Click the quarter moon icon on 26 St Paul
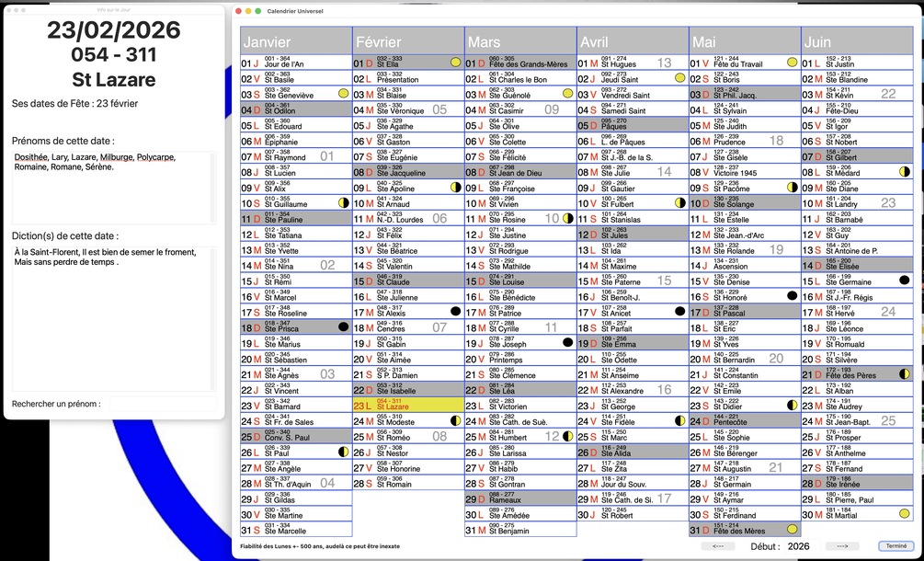Image resolution: width=924 pixels, height=561 pixels. click(344, 452)
